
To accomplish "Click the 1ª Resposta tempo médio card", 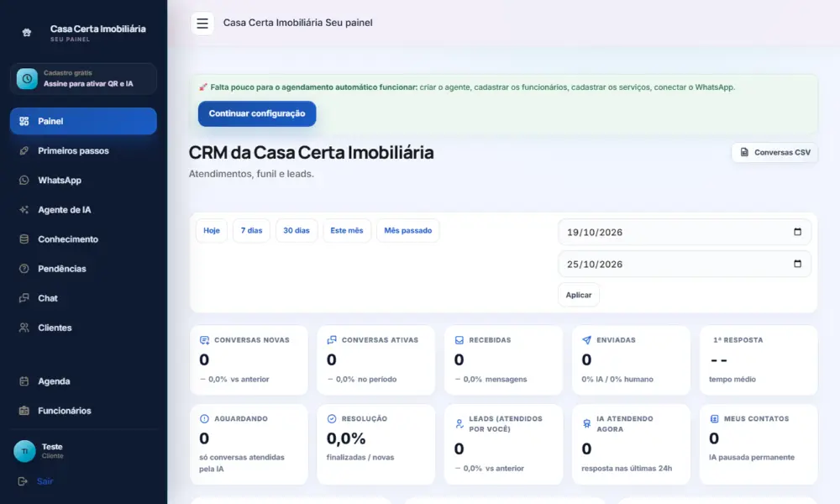I will (x=759, y=360).
